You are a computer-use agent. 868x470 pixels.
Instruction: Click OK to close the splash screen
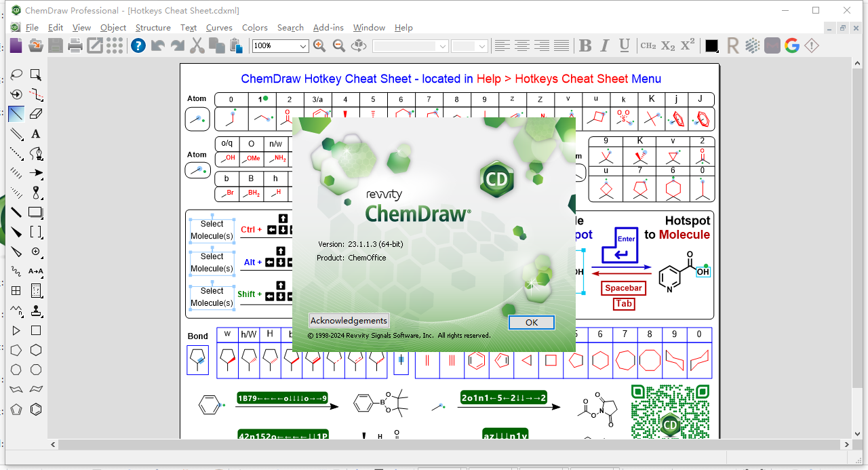(532, 322)
